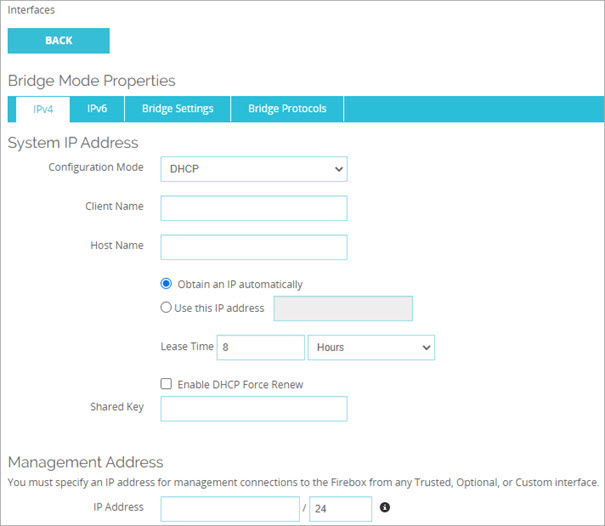Click into the Host Name field

click(253, 247)
